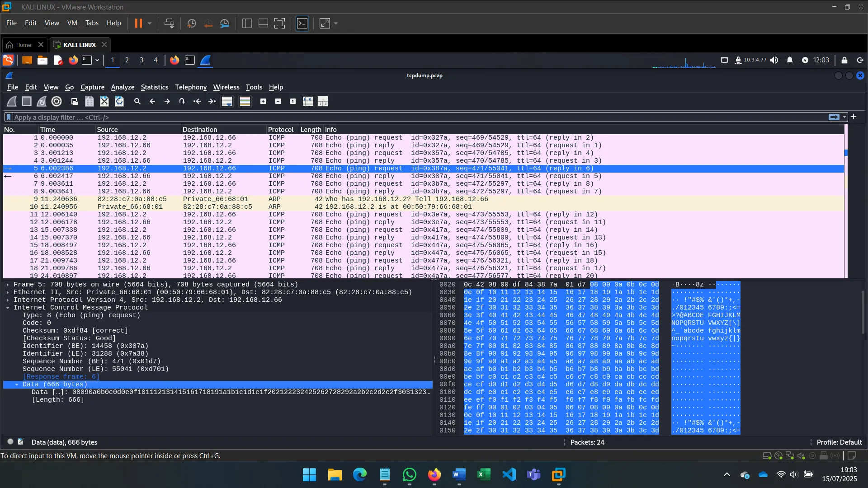Find a packet using the magnifier icon
The width and height of the screenshot is (868, 488).
click(137, 101)
